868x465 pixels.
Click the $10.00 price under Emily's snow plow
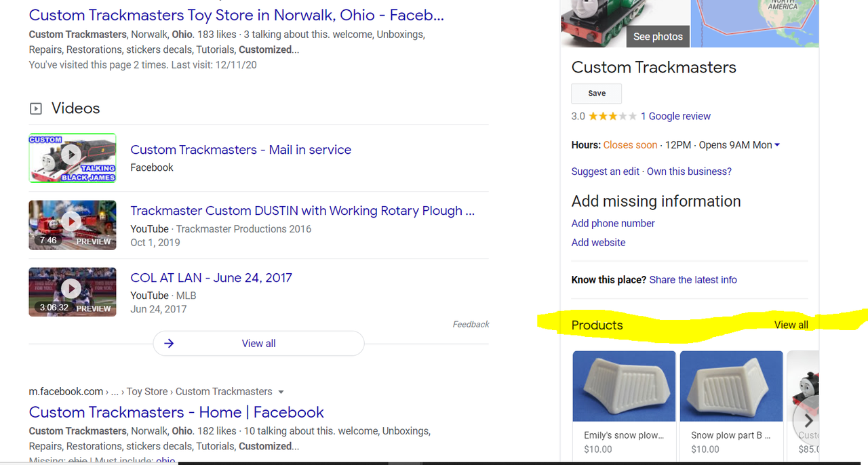click(x=598, y=449)
